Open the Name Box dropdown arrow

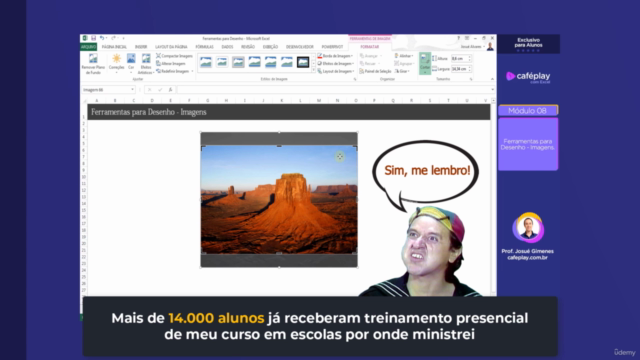coord(132,90)
